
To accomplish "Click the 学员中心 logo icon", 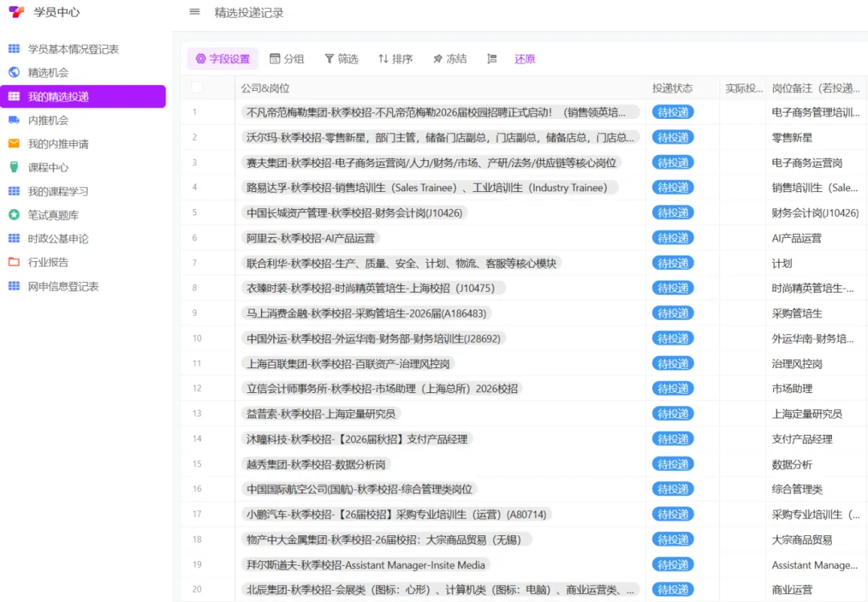I will coord(15,12).
